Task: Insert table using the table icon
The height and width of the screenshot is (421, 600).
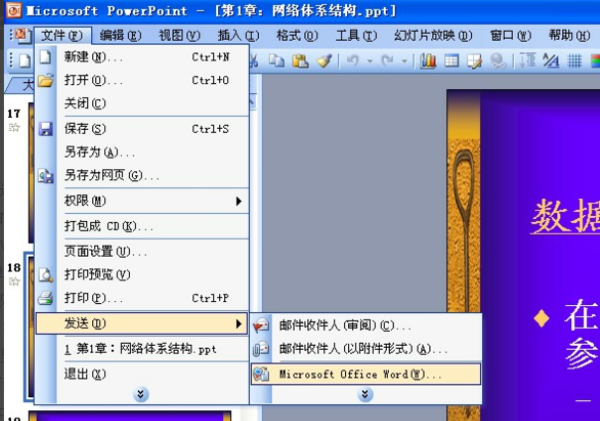Action: pos(452,61)
